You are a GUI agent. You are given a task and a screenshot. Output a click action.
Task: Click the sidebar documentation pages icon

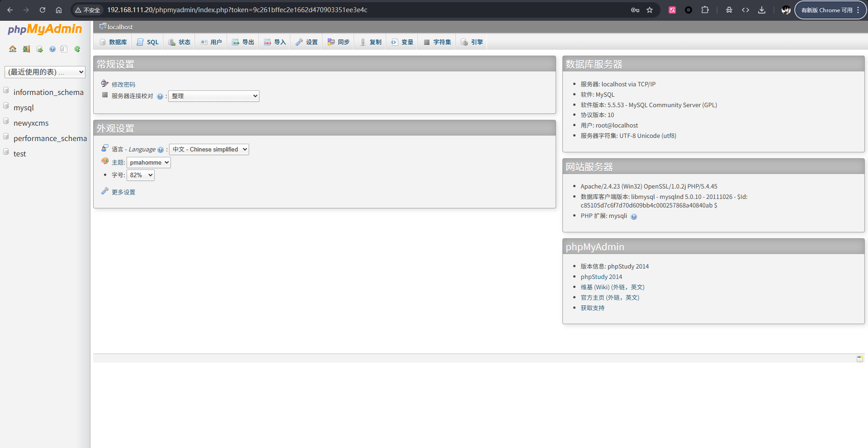[x=64, y=49]
